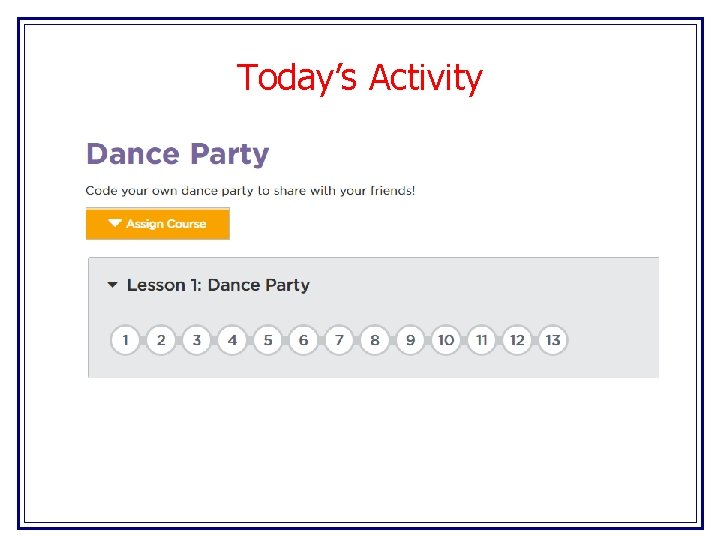Click the white arrow on Assign Course

click(115, 224)
